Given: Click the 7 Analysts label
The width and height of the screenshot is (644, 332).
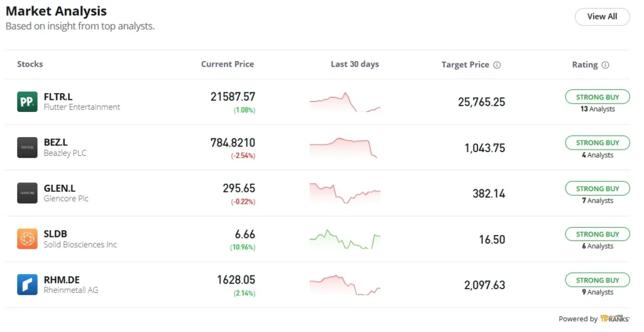Looking at the screenshot, I should (x=597, y=201).
